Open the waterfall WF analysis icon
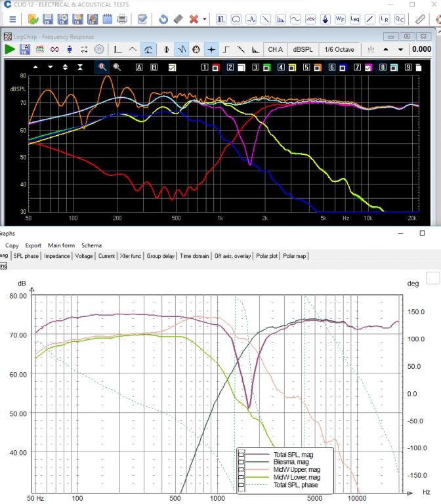Viewport: 441px width, 504px height. [x=340, y=19]
